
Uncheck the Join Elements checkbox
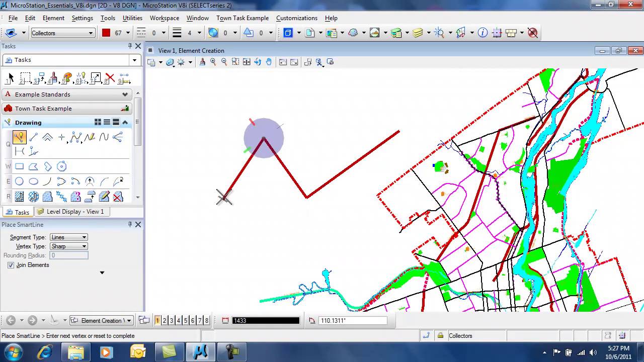point(11,265)
